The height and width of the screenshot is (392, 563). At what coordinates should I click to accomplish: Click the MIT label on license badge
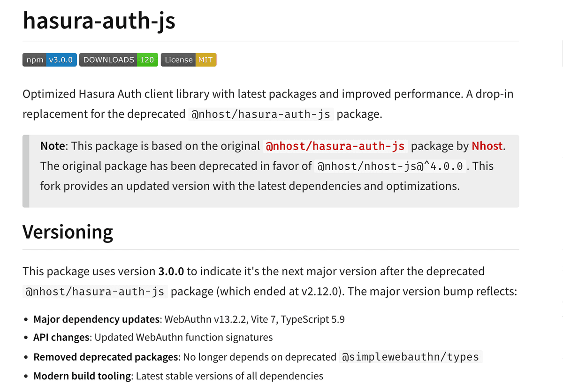205,60
